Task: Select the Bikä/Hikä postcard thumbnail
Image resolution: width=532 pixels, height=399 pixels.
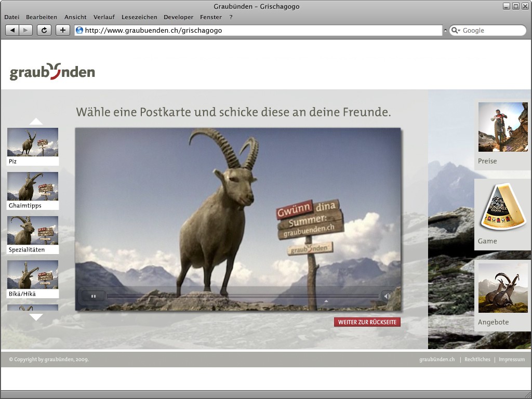Action: tap(33, 279)
